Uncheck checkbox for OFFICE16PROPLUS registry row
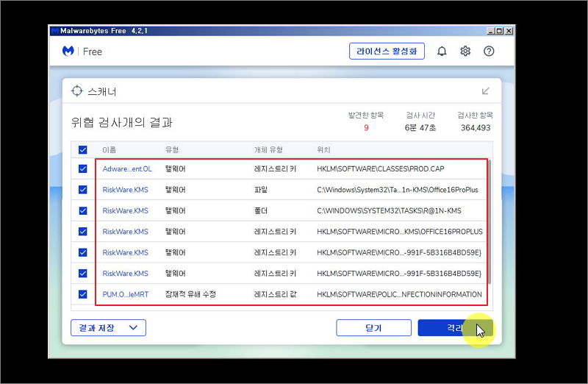This screenshot has height=384, width=588. coord(83,232)
